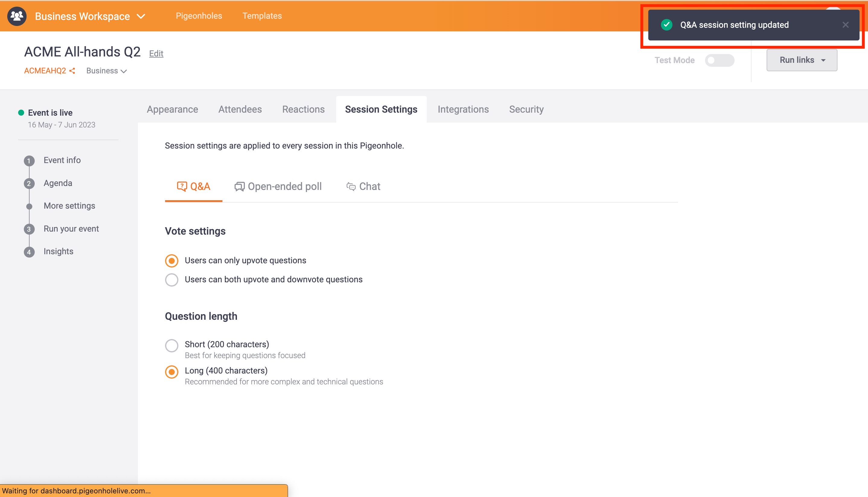Expand the Business Workspace chevron
Screen dimensions: 868x497
141,16
